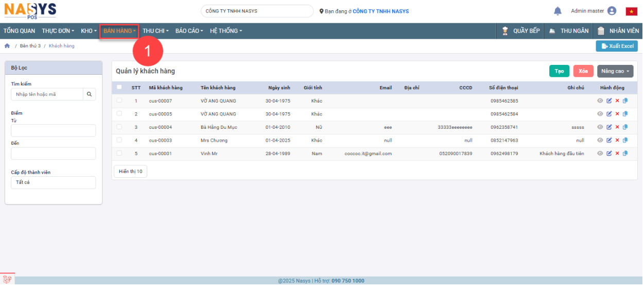Click the home breadcrumb icon

coord(7,46)
